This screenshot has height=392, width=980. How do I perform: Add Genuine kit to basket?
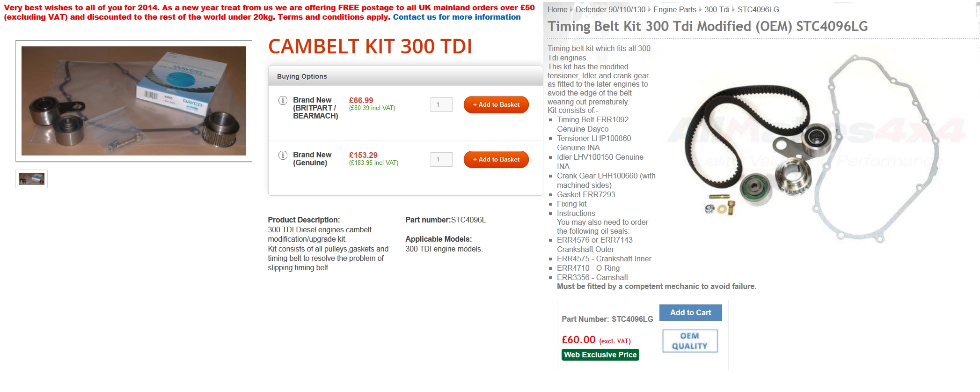pos(496,159)
